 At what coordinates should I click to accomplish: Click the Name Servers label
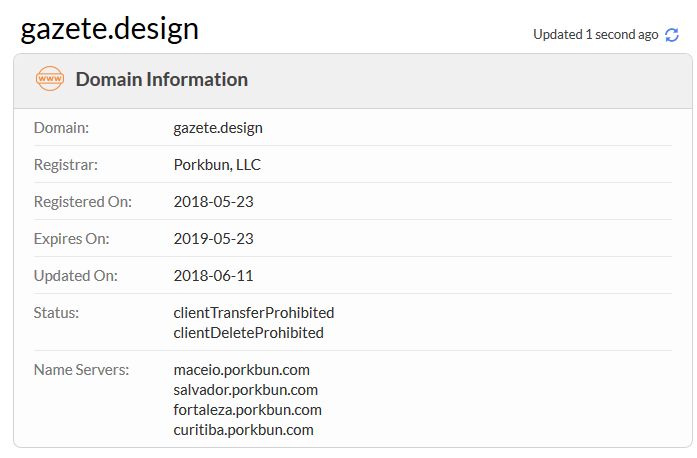81,370
